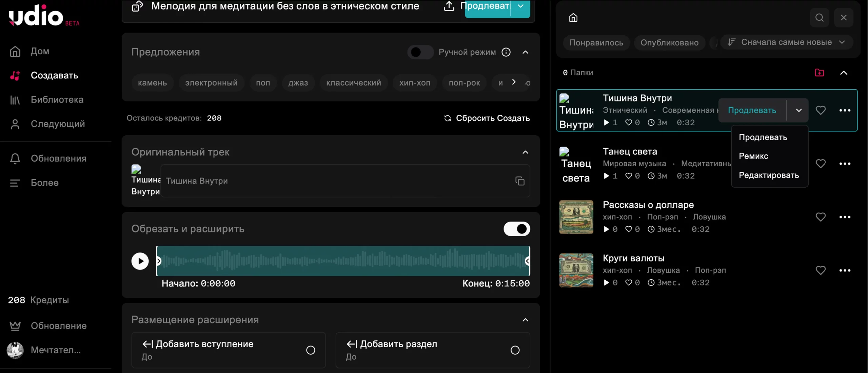Click the new folder icon
Viewport: 868px width, 373px height.
(x=819, y=73)
